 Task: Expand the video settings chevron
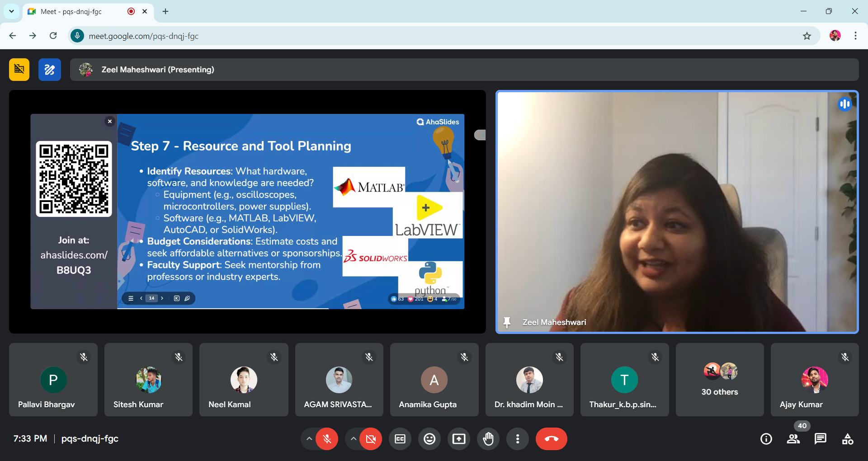pos(354,439)
